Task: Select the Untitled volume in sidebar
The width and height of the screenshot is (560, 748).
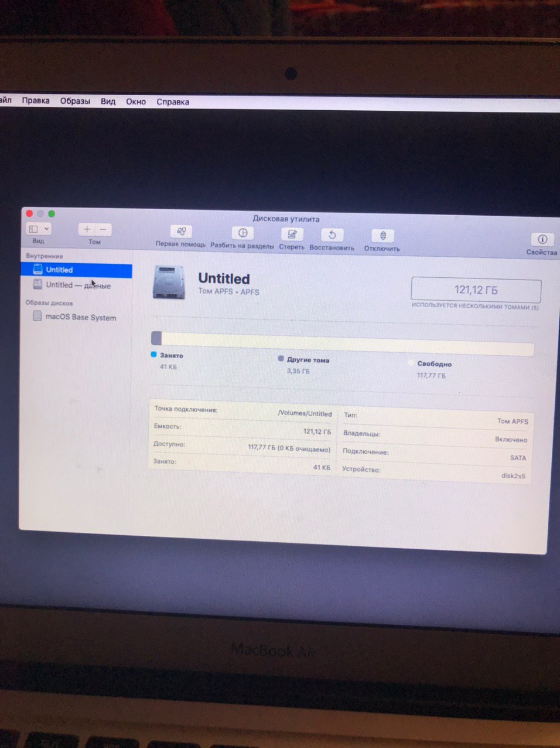Action: pyautogui.click(x=76, y=270)
